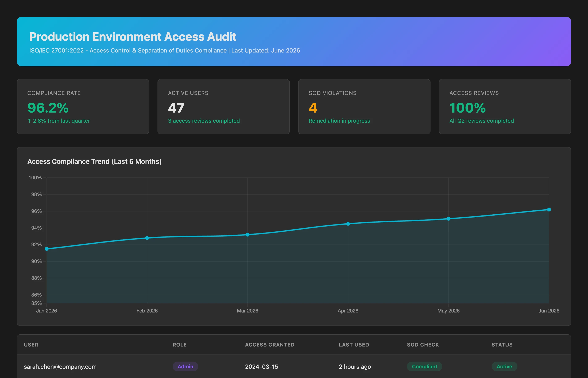Click the Compliant SOD badge for sarah.chen
This screenshot has height=378, width=588.
pos(425,366)
